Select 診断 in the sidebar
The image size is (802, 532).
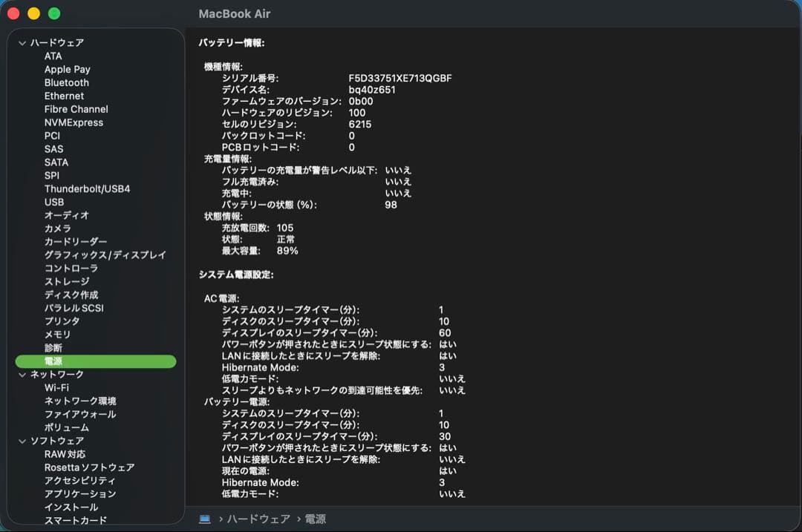coord(53,348)
